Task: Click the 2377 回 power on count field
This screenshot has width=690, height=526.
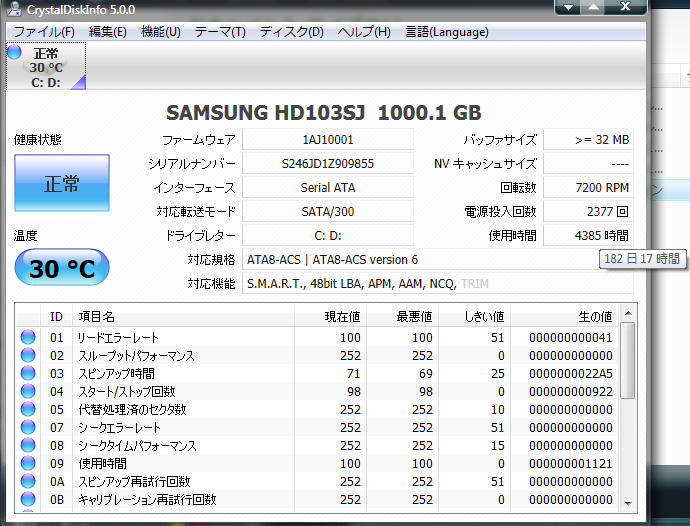Action: (588, 212)
